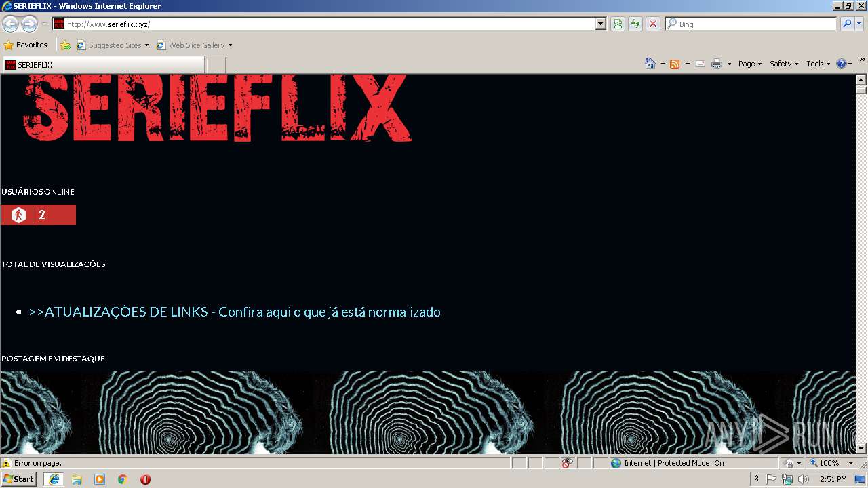Click the Print icon
Screen dimensions: 868x488
[717, 64]
